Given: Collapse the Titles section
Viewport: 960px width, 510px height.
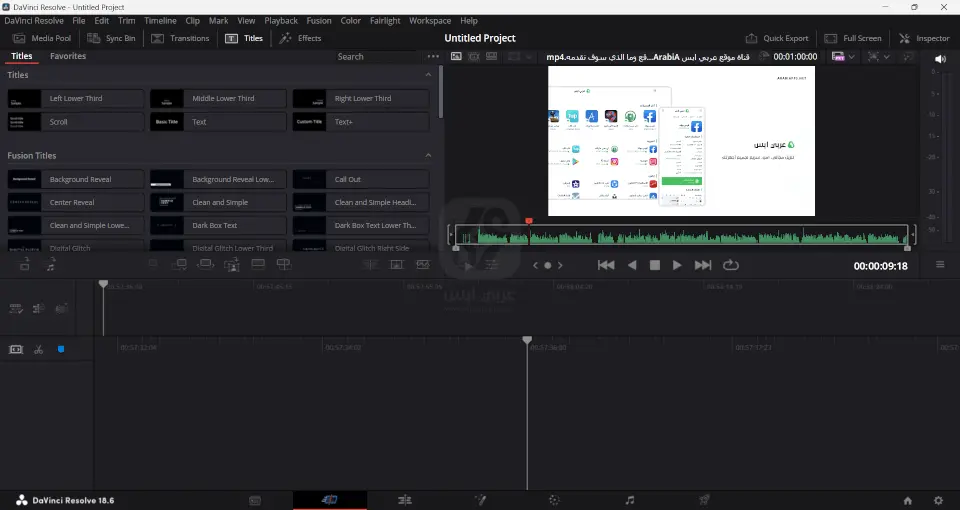Looking at the screenshot, I should point(428,75).
